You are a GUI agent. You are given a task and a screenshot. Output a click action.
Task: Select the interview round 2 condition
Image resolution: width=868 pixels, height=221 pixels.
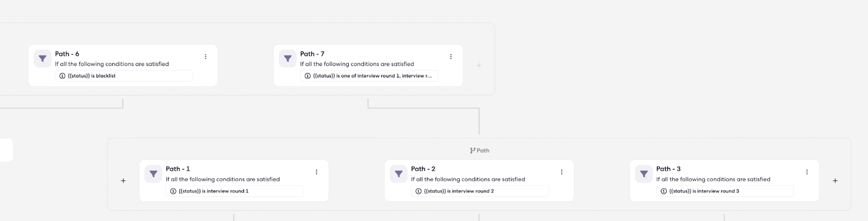[480, 191]
